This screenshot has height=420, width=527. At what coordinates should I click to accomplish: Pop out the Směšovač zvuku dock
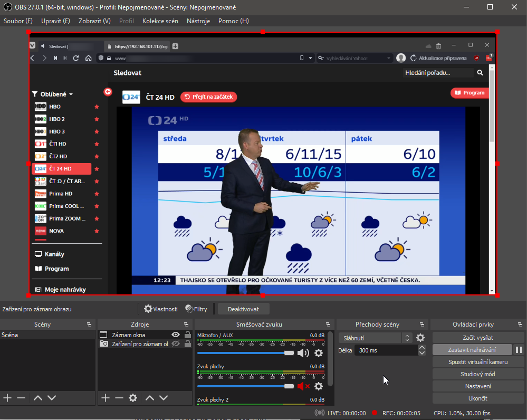(329, 324)
